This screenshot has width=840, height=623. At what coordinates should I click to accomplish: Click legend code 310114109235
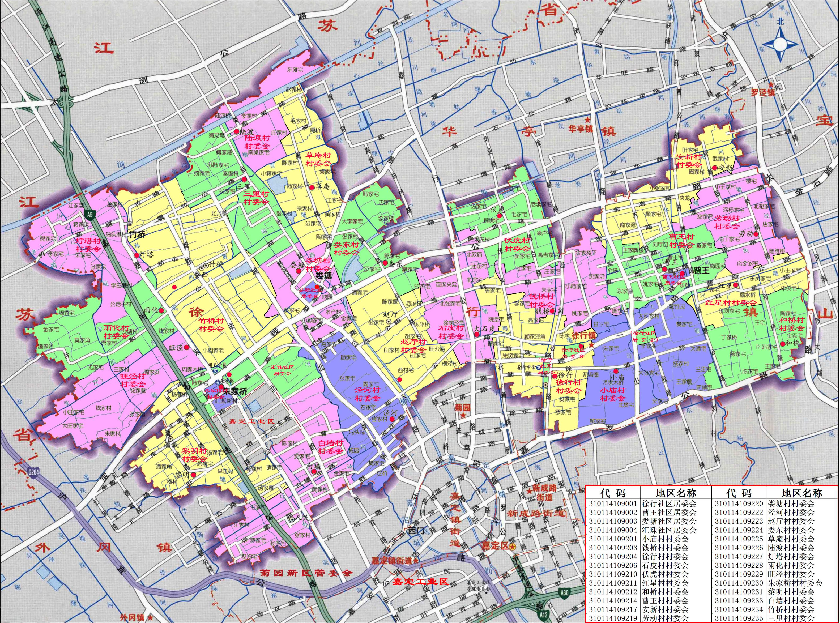pyautogui.click(x=739, y=618)
